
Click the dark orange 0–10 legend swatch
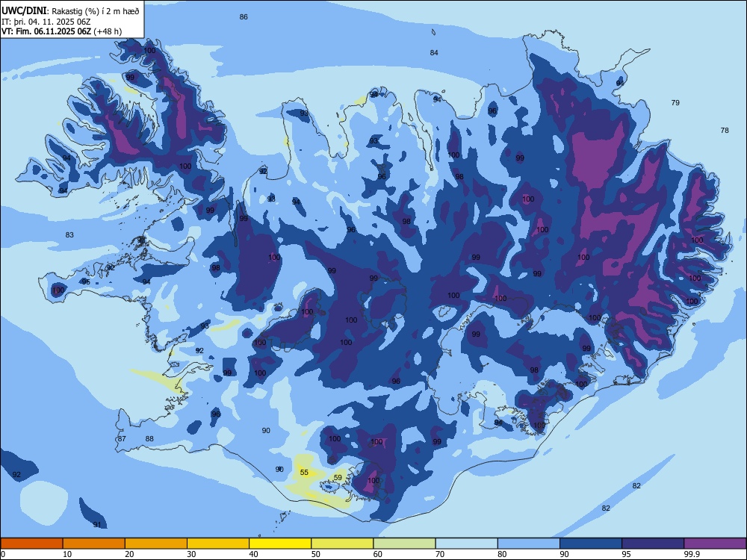31,544
